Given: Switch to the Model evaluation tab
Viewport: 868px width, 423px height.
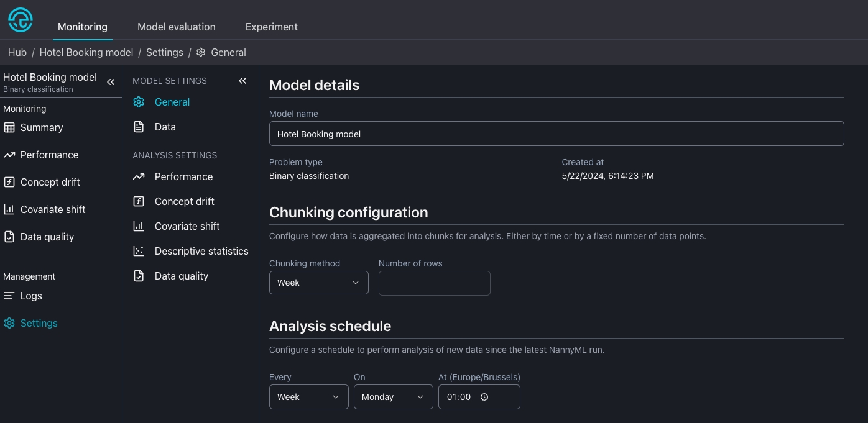Looking at the screenshot, I should click(x=176, y=27).
